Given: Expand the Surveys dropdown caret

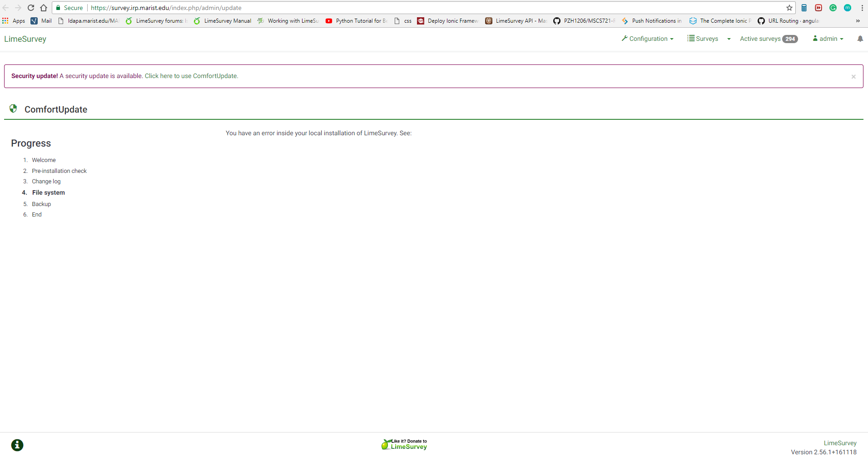Looking at the screenshot, I should click(x=729, y=39).
